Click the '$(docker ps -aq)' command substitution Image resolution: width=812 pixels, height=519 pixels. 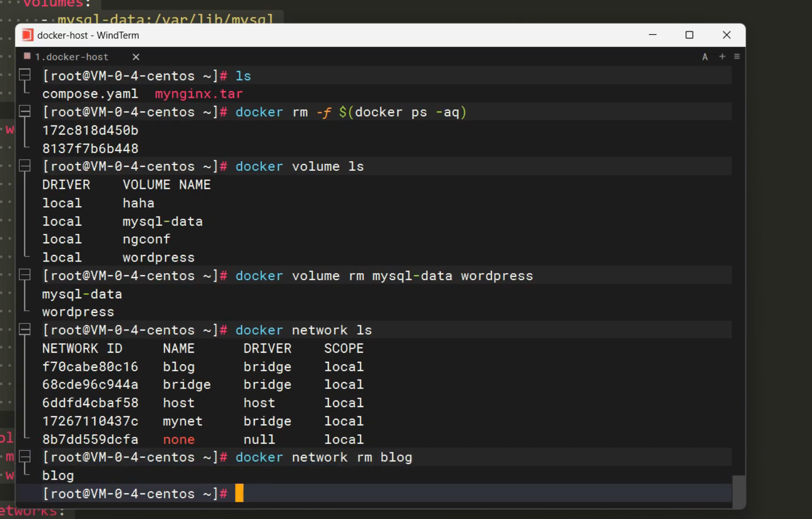[403, 112]
